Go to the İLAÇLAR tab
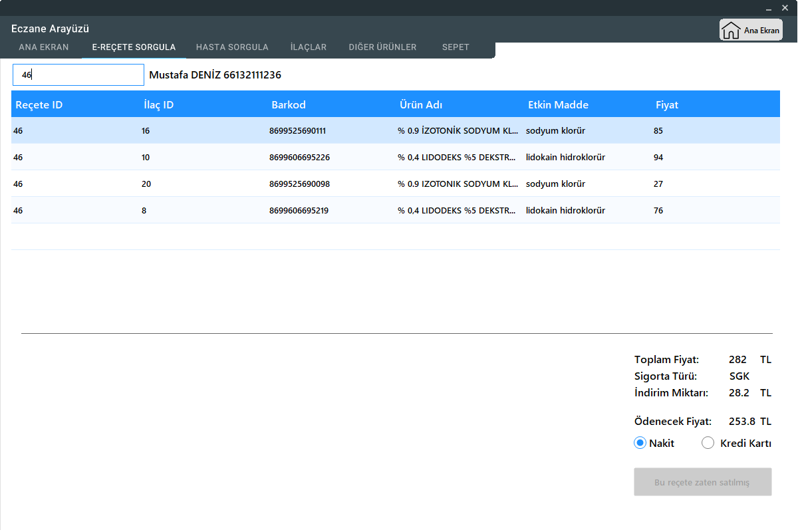798x532 pixels. [x=309, y=47]
